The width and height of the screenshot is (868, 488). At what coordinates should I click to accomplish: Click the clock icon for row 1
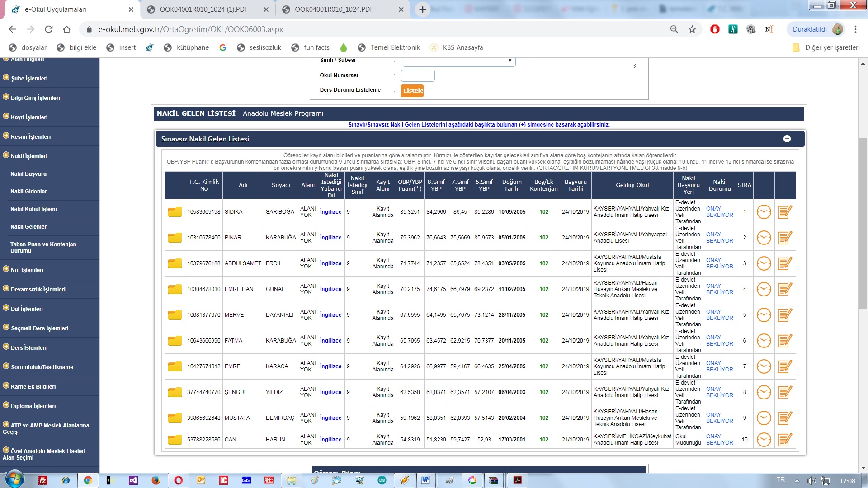coord(764,212)
